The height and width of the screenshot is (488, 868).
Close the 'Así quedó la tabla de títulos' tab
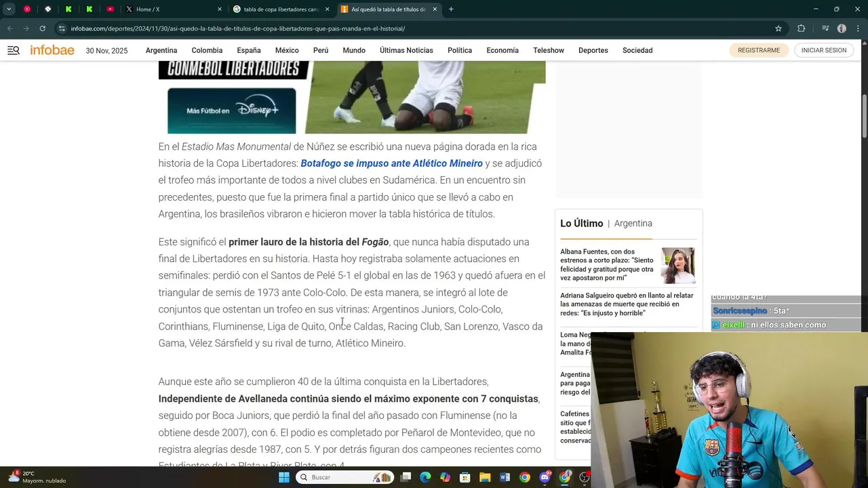(x=435, y=9)
